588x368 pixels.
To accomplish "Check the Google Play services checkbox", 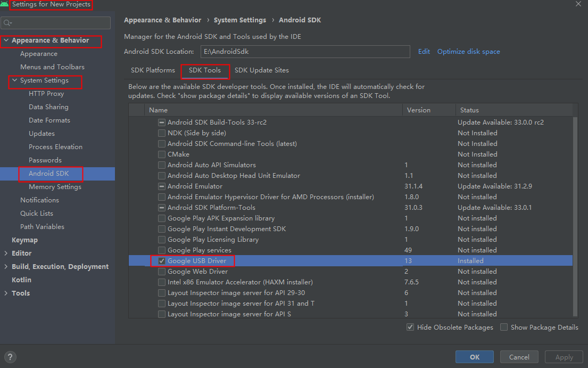I will click(x=162, y=250).
